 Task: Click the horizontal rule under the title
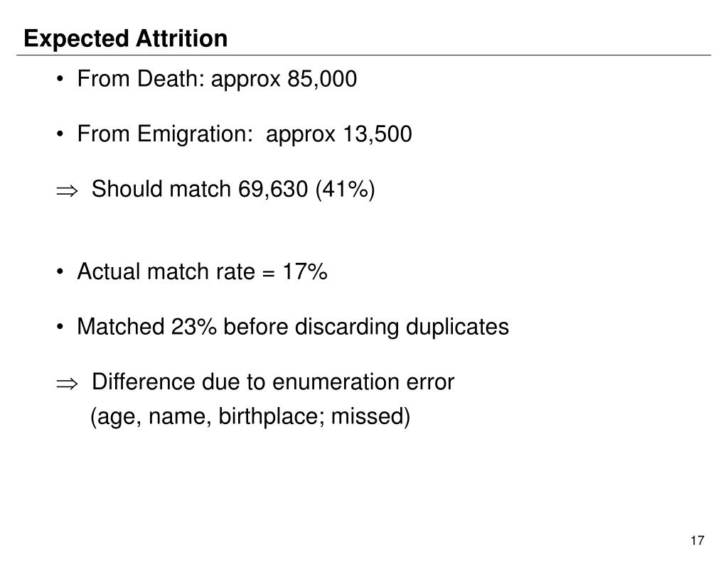[x=363, y=55]
